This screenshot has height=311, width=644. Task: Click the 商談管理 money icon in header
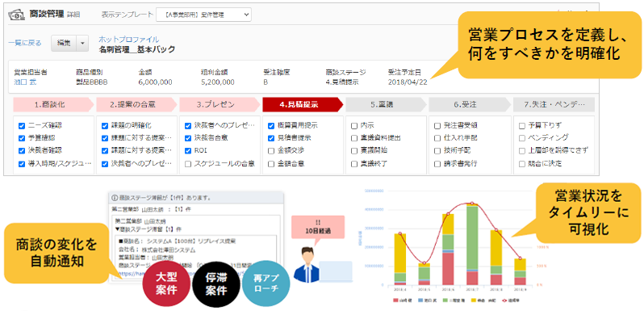click(17, 15)
